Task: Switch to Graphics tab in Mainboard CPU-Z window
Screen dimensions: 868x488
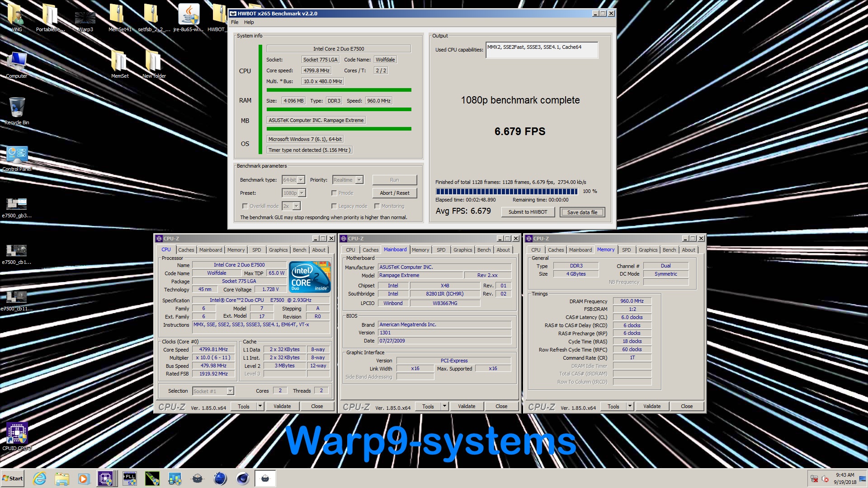Action: coord(462,250)
